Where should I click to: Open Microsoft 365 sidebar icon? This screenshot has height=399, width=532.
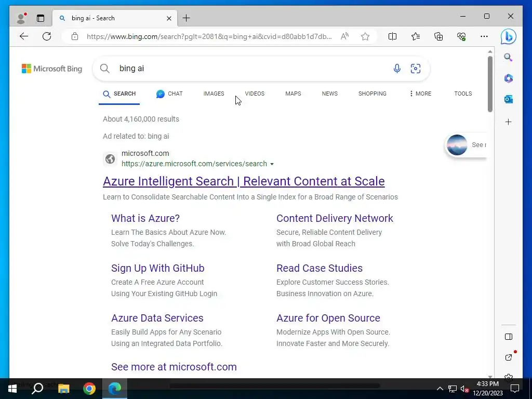point(508,78)
